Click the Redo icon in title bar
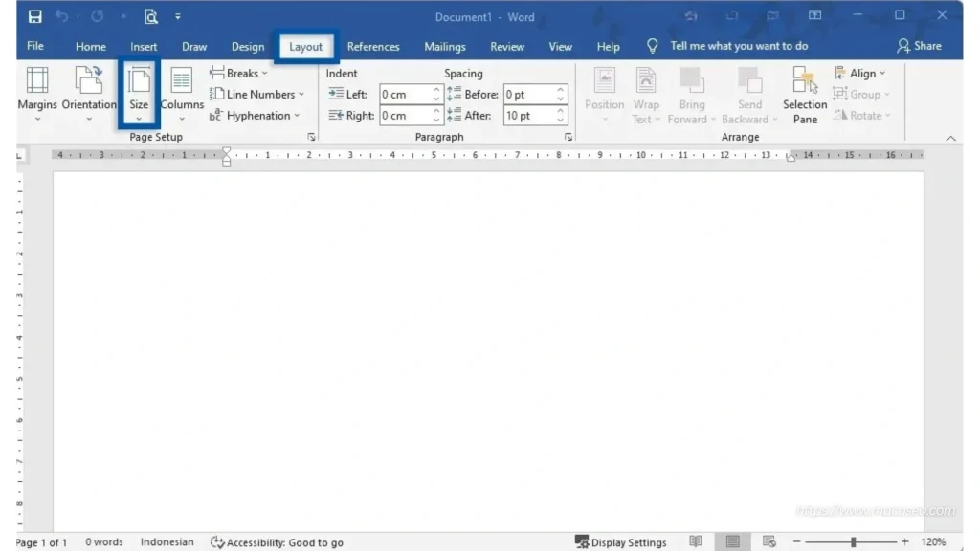The width and height of the screenshot is (980, 551). click(x=97, y=16)
